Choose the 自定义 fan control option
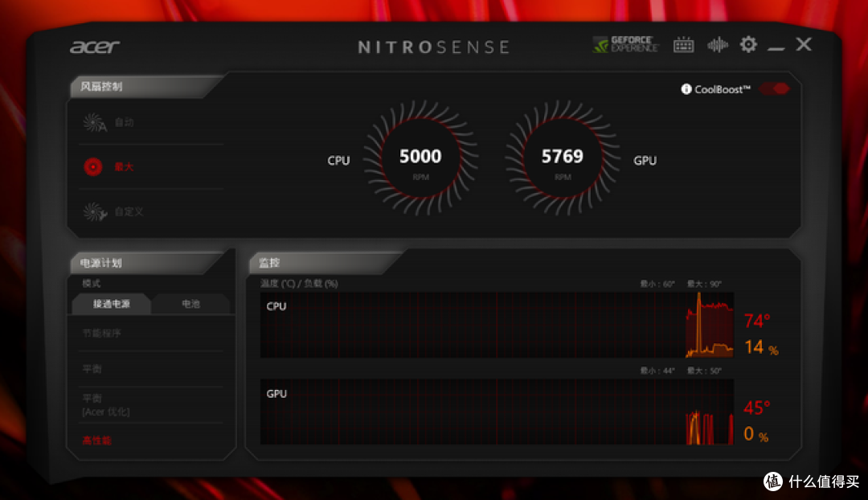This screenshot has width=868, height=500. coord(129,211)
